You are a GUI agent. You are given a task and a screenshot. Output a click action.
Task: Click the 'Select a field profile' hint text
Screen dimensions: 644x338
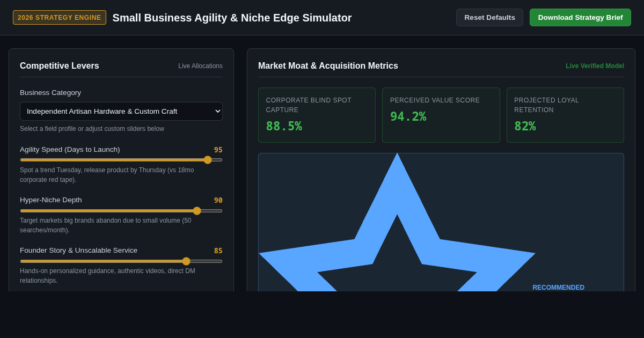(x=92, y=129)
